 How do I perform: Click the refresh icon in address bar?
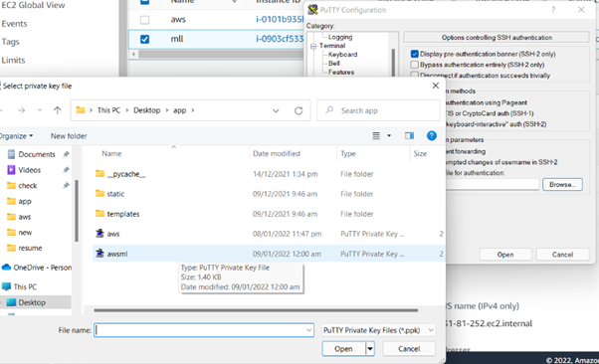pos(299,110)
